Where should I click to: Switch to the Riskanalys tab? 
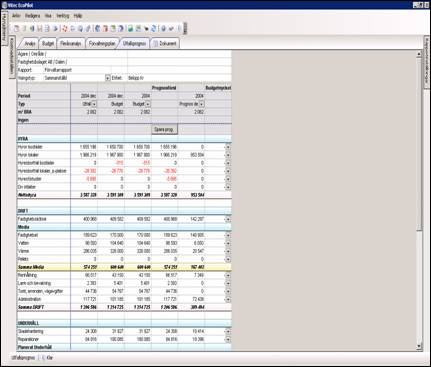(71, 44)
